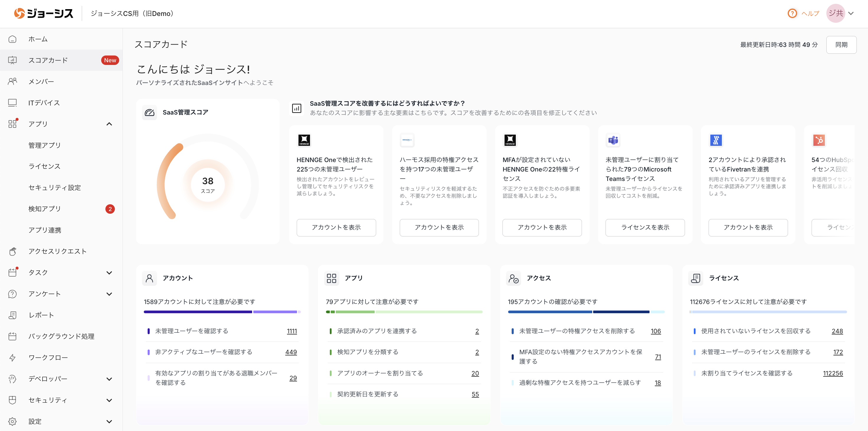Viewport: 868px width, 431px height.
Task: Click the 同期 button
Action: click(x=841, y=45)
